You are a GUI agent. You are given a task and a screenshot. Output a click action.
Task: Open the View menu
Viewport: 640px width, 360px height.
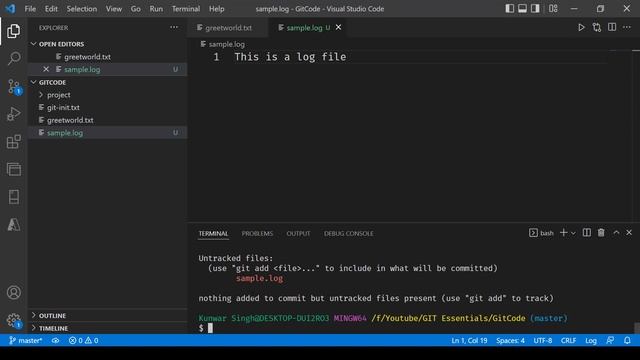pyautogui.click(x=114, y=9)
